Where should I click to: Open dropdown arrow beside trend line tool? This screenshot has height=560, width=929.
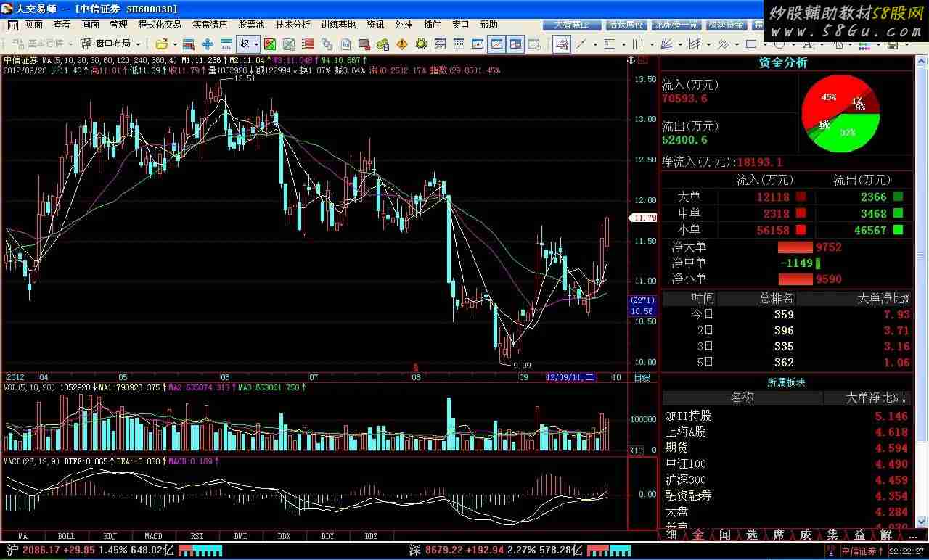595,44
